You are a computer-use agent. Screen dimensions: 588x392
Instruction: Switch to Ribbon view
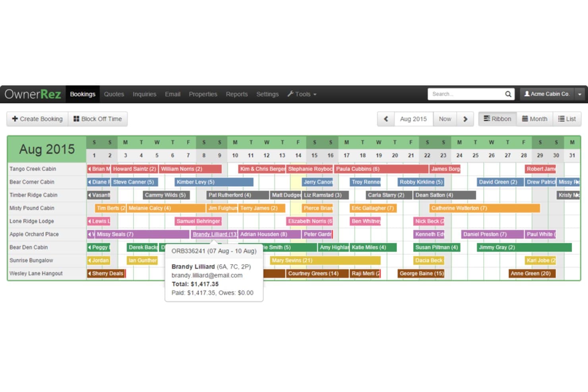click(x=497, y=119)
